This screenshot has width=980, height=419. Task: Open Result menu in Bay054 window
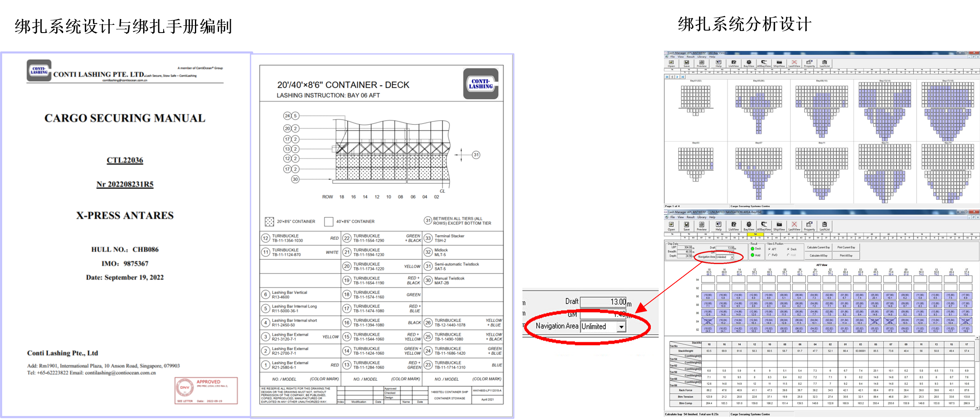690,217
